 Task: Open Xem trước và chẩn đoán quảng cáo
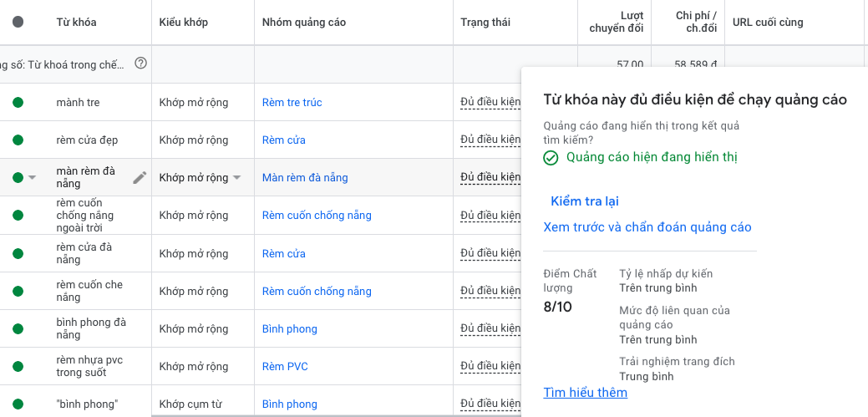[647, 227]
